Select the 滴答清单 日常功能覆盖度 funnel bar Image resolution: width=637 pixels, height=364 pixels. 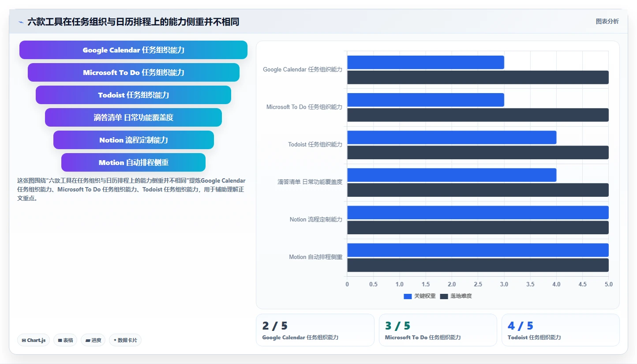tap(133, 117)
